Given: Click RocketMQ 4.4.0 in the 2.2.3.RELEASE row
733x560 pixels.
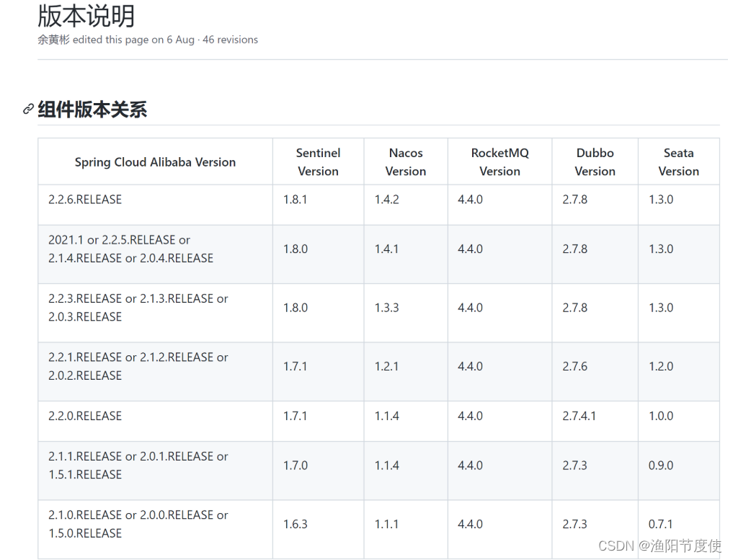Looking at the screenshot, I should coord(470,308).
